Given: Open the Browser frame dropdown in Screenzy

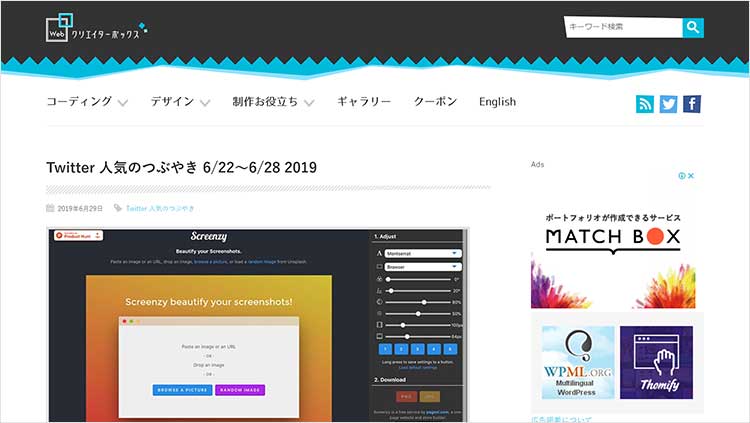Looking at the screenshot, I should 423,267.
